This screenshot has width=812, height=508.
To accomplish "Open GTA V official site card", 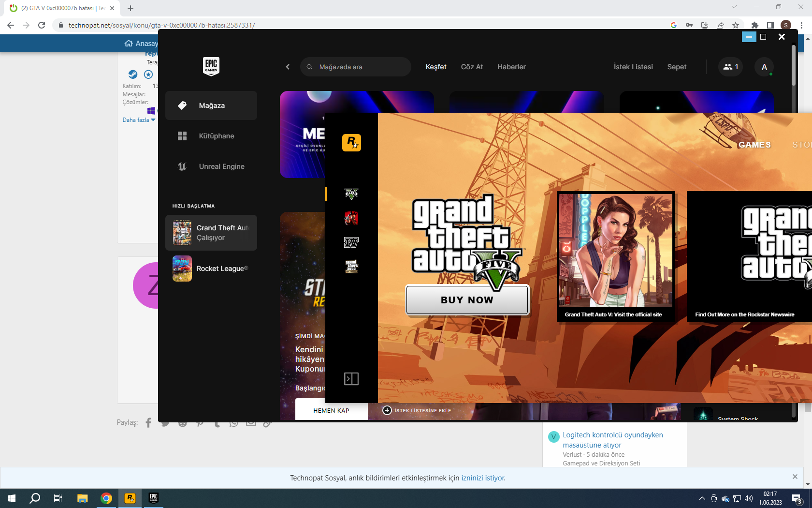I will pyautogui.click(x=616, y=256).
